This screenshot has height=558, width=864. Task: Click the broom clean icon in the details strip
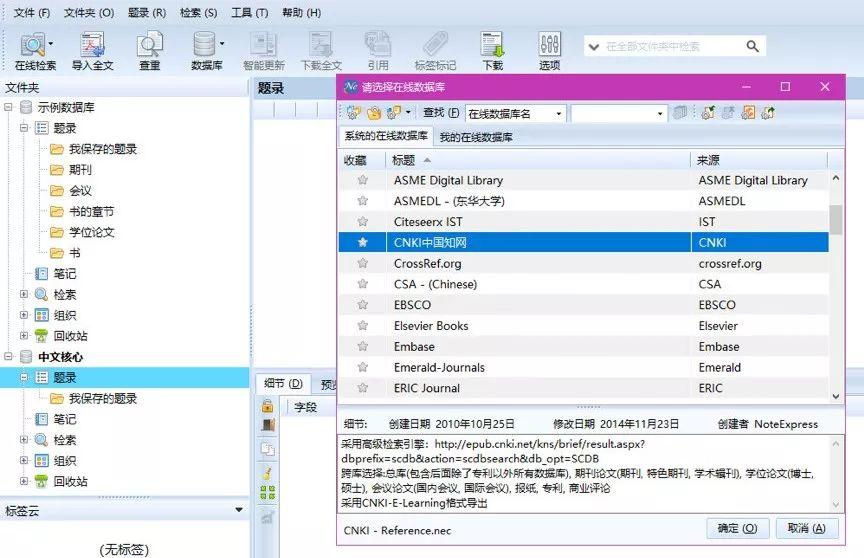coord(267,473)
